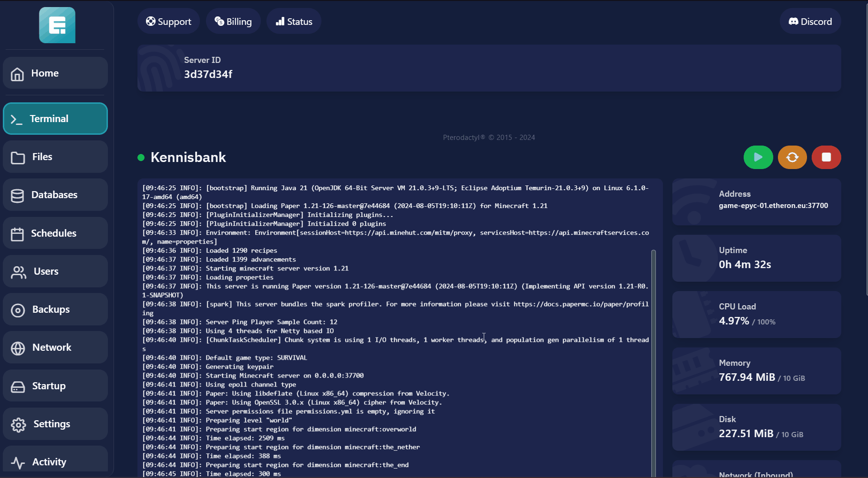The width and height of the screenshot is (868, 478).
Task: Open the Home page in sidebar
Action: (55, 73)
